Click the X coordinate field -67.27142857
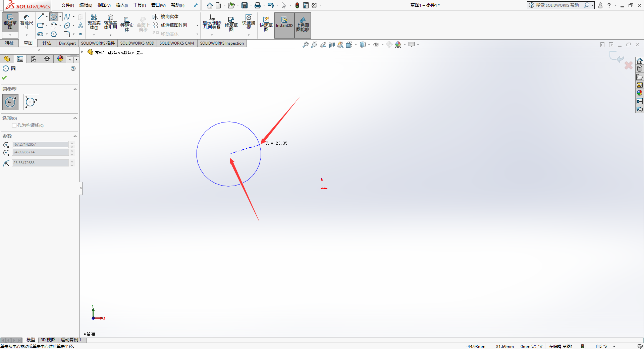Screen dimensions: 644x349 click(x=40, y=144)
